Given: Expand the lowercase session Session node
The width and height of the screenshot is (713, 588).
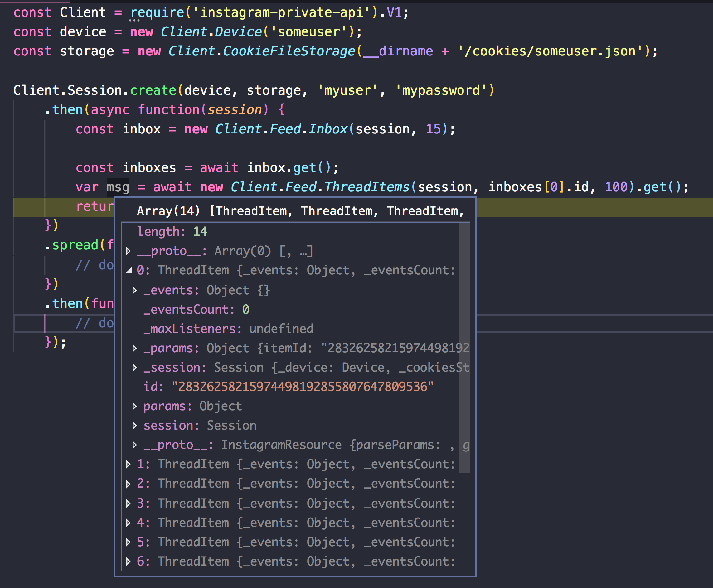Looking at the screenshot, I should click(x=134, y=426).
